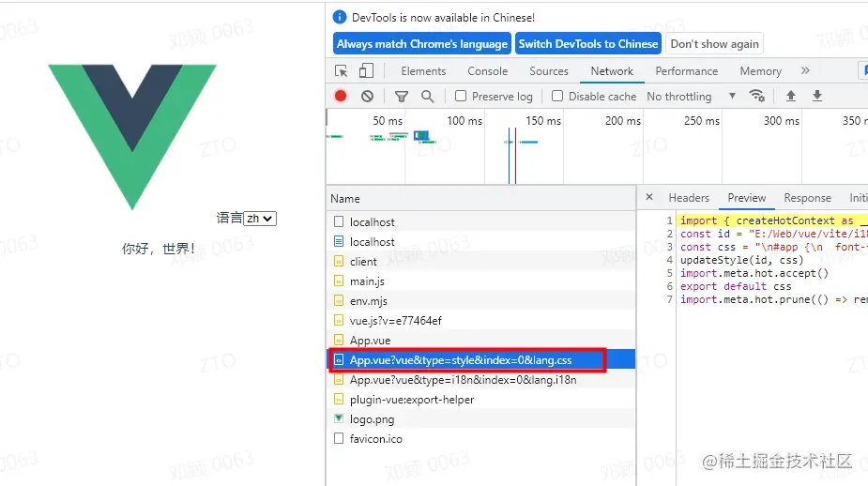Click code line 4 updateStyle(id, css)

click(x=741, y=260)
